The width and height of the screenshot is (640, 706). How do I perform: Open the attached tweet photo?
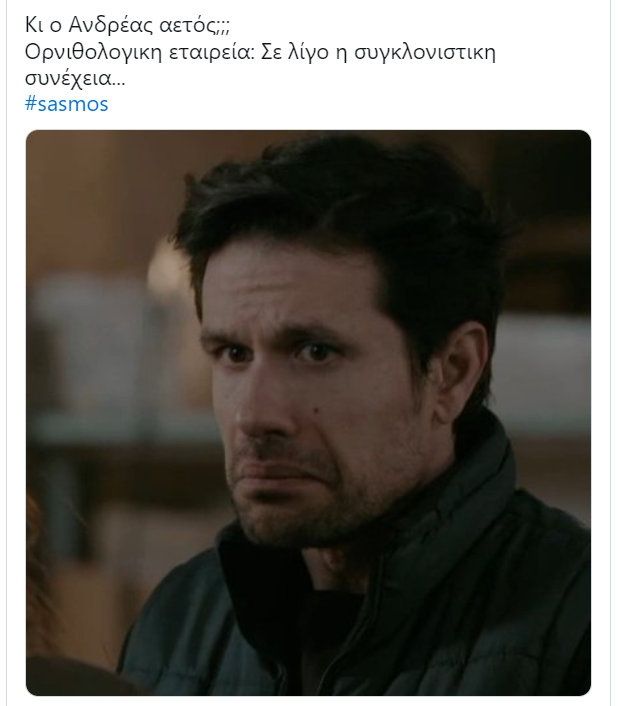(308, 412)
